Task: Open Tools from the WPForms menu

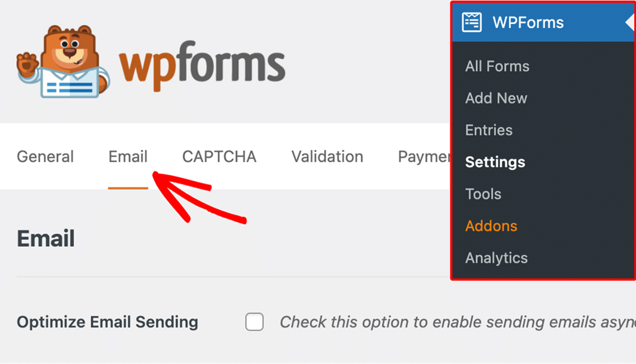Action: [x=483, y=194]
